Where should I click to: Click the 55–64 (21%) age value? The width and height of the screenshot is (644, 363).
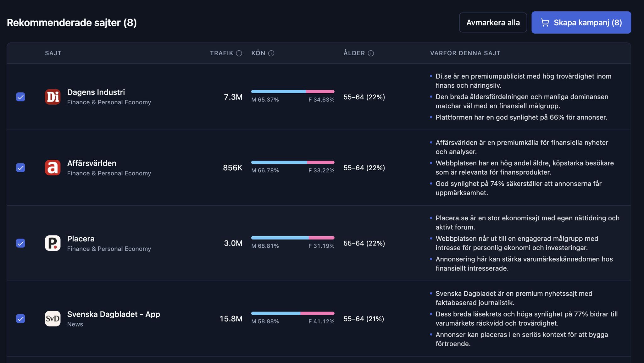coord(364,319)
